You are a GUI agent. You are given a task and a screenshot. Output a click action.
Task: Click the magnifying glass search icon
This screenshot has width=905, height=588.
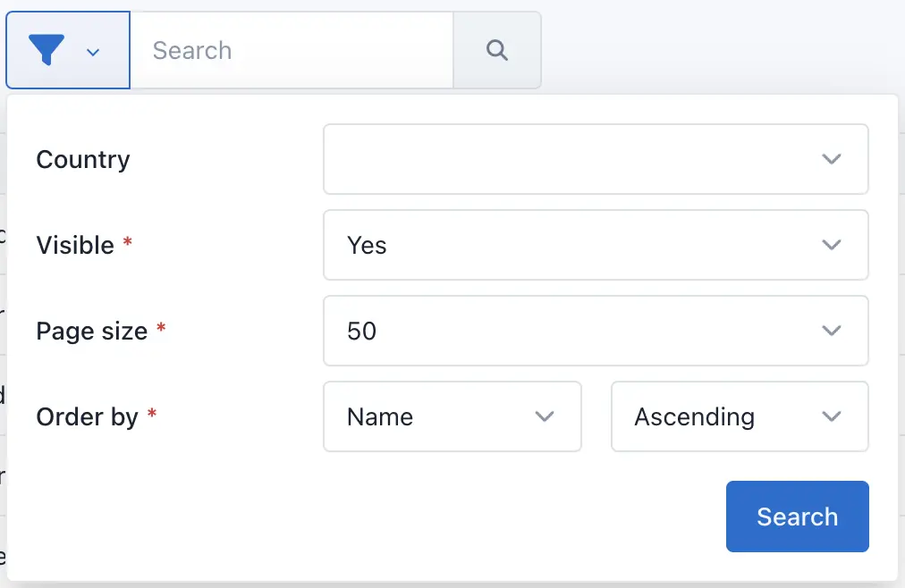coord(497,50)
